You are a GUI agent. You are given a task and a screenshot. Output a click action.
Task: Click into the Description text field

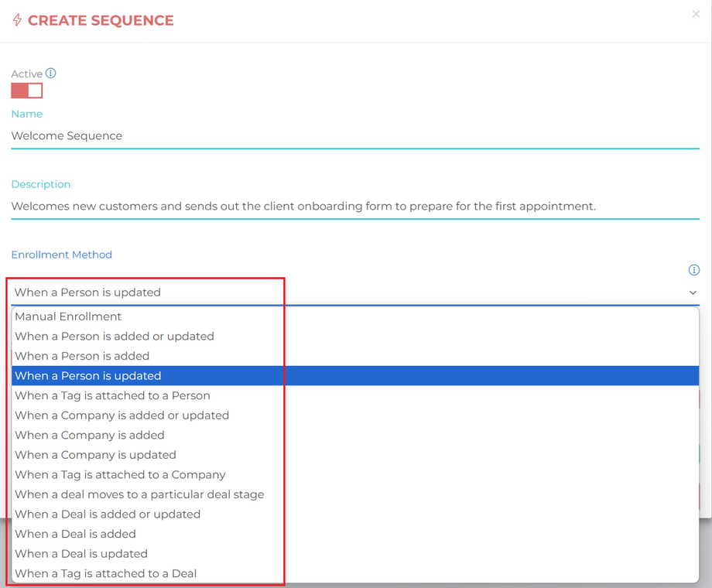click(354, 207)
